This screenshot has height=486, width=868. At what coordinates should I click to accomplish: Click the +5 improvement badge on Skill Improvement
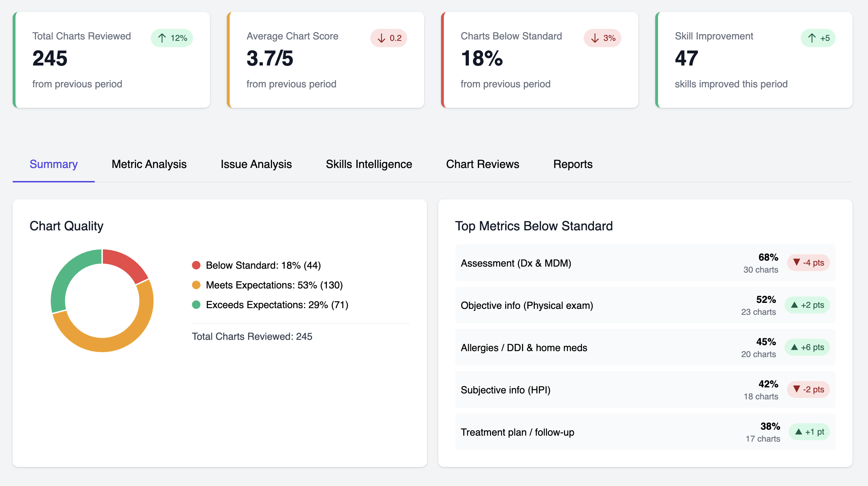pos(818,38)
